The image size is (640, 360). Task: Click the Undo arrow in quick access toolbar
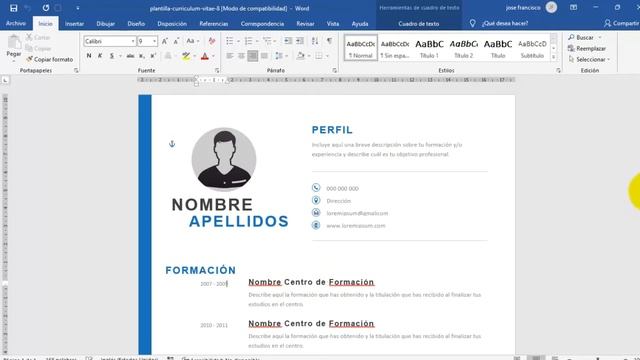[x=28, y=8]
